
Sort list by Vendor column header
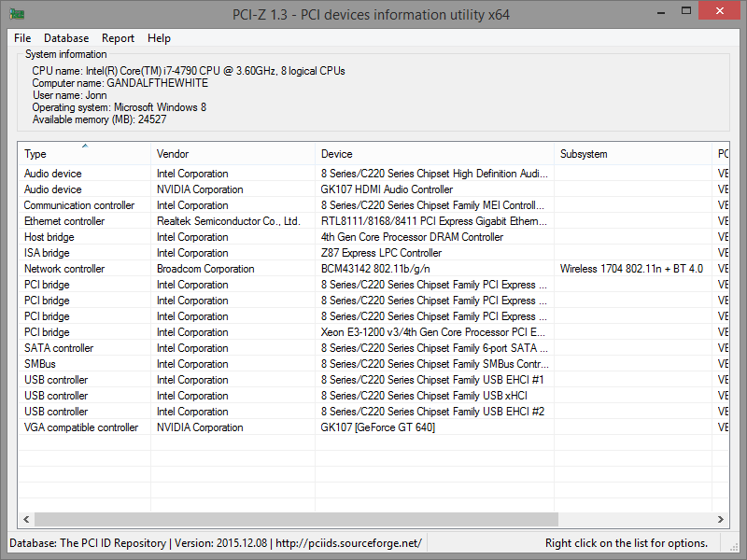232,154
